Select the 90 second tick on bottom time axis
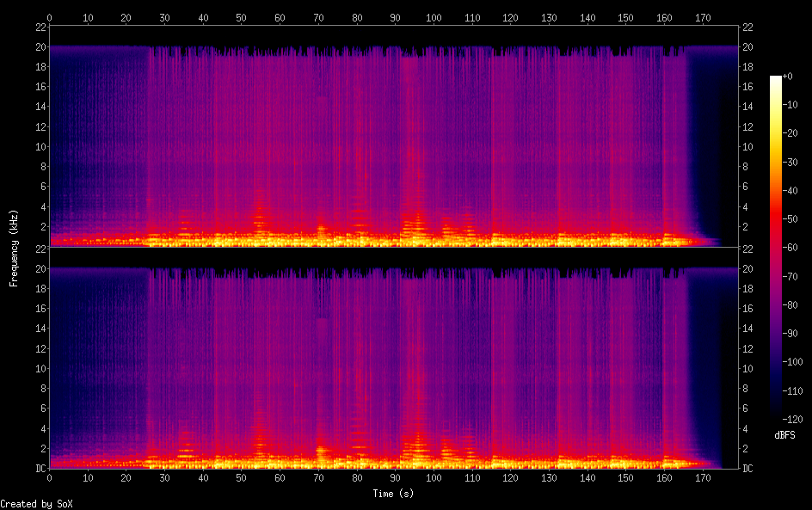Image resolution: width=812 pixels, height=510 pixels. pyautogui.click(x=395, y=478)
